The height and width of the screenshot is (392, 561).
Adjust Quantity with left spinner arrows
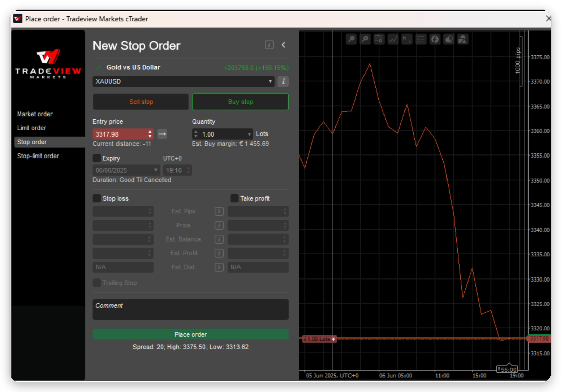click(x=196, y=134)
